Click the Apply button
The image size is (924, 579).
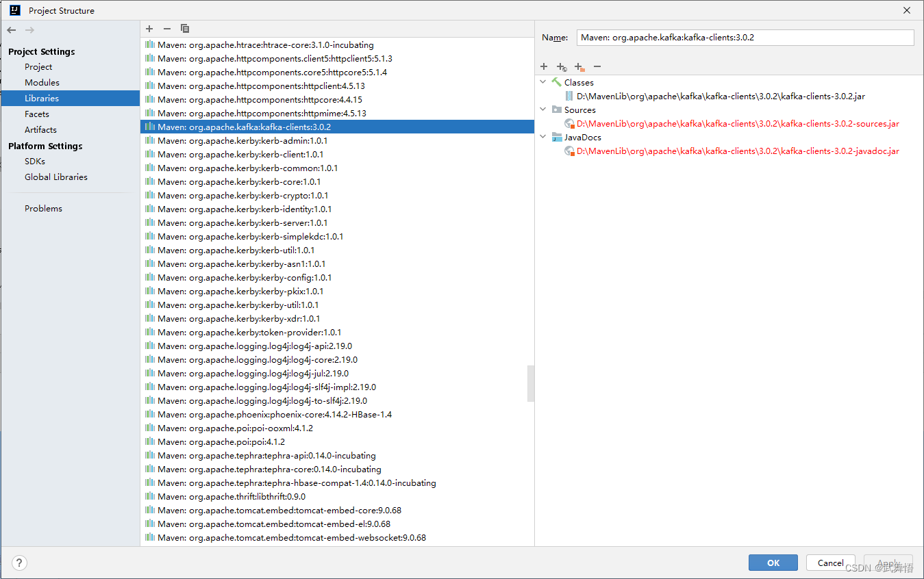pos(888,563)
